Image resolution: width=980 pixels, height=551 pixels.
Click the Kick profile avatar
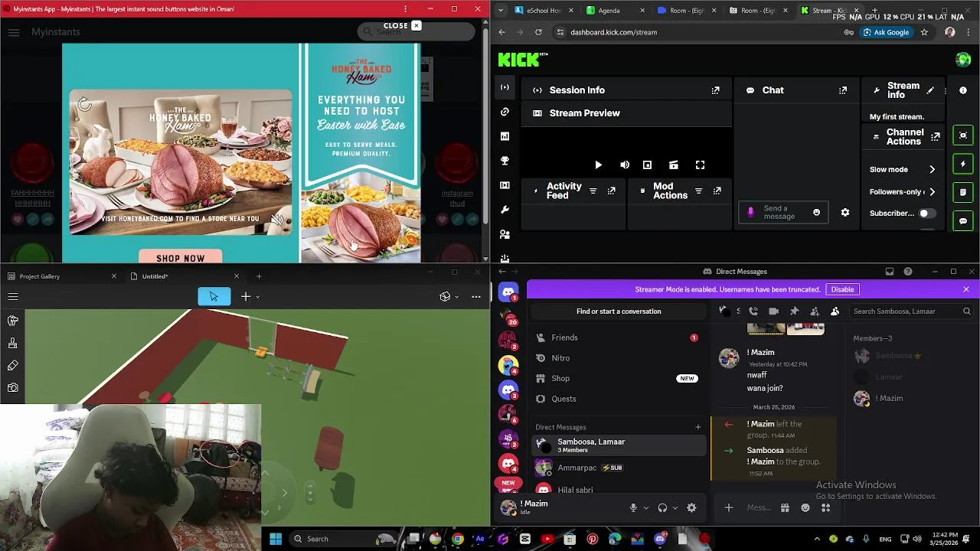pos(963,60)
